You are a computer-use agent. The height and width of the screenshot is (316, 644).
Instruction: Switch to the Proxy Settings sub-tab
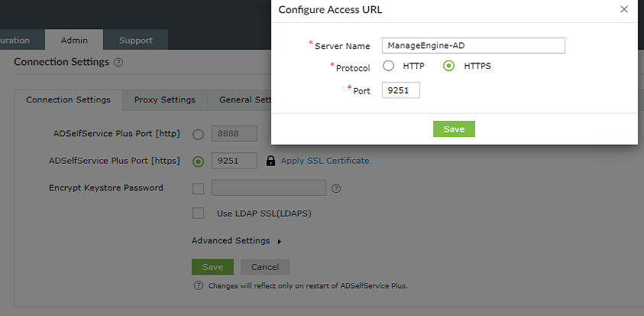pyautogui.click(x=165, y=100)
